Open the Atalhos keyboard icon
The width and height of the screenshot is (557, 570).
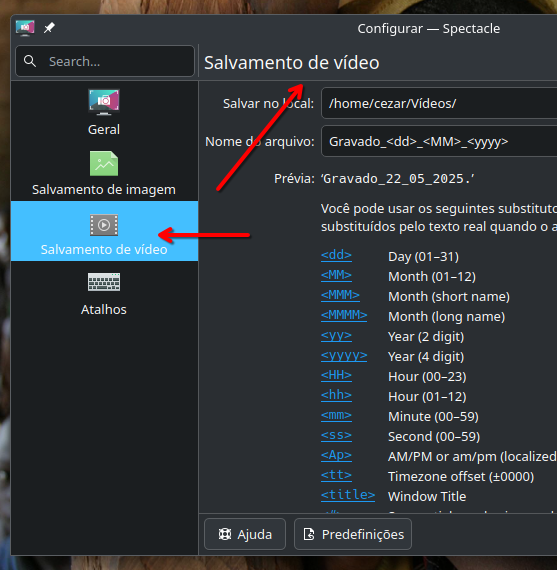pos(104,282)
